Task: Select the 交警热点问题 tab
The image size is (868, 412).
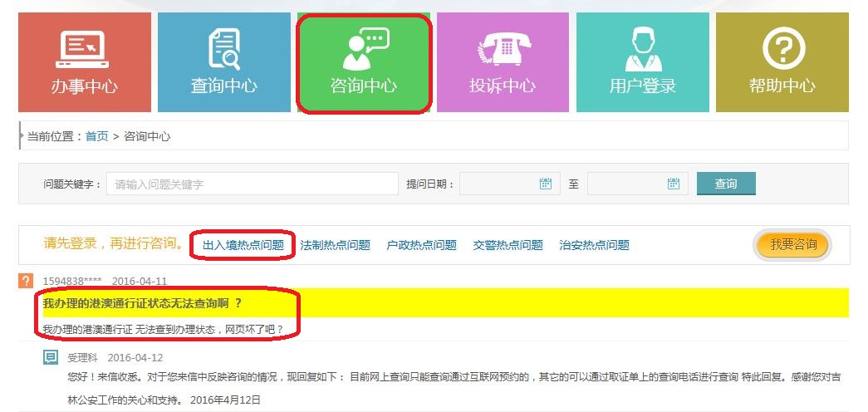Action: (508, 245)
